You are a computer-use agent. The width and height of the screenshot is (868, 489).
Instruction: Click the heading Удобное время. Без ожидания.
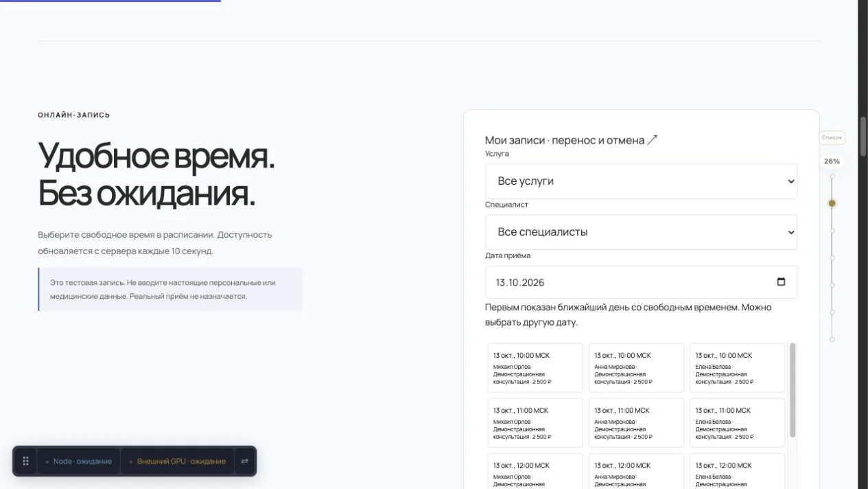[x=156, y=174]
